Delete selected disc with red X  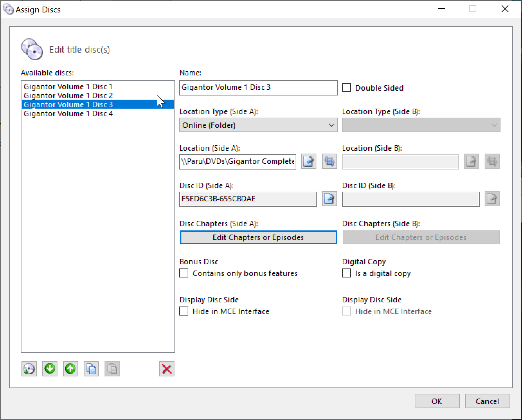(167, 369)
